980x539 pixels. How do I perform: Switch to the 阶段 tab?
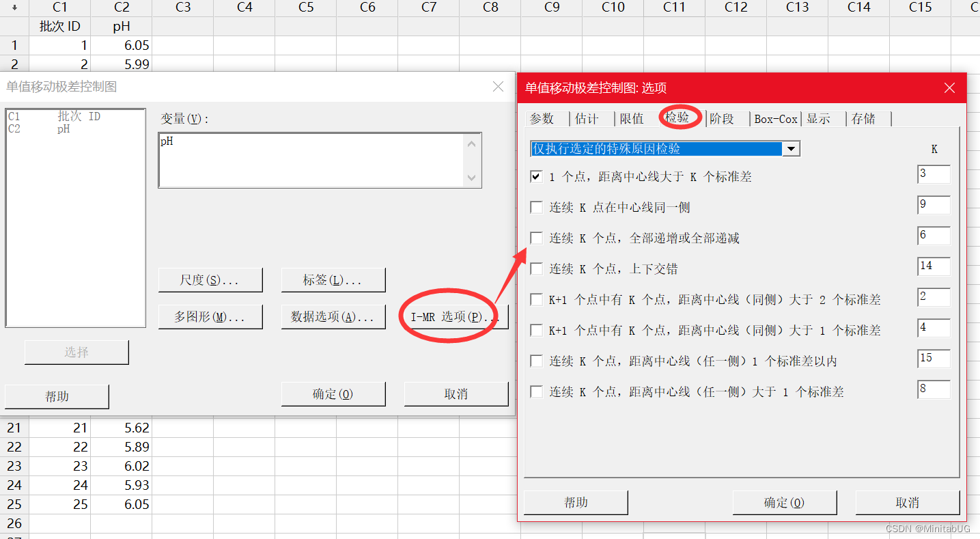722,119
